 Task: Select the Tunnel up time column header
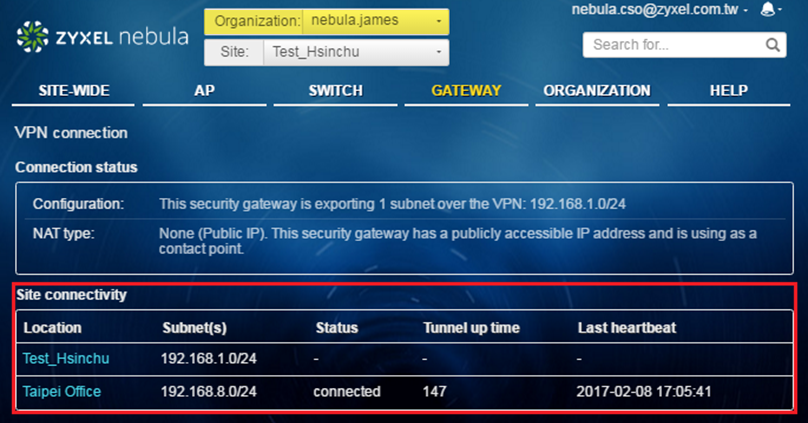[472, 328]
